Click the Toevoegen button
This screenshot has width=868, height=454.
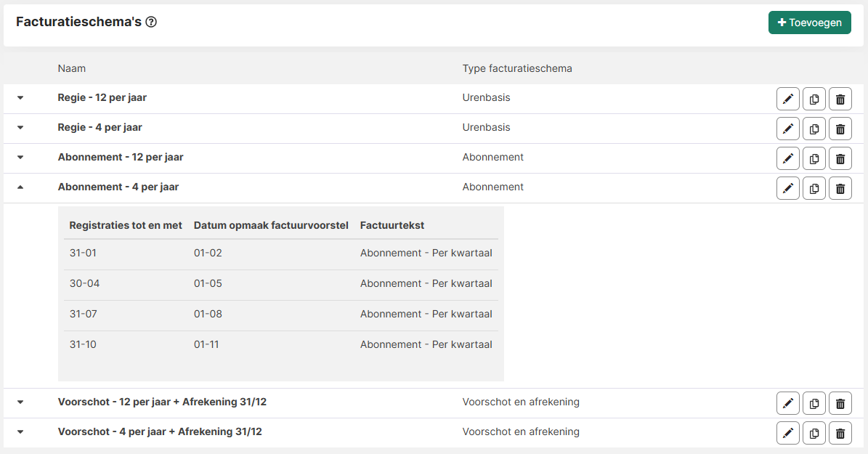tap(809, 23)
